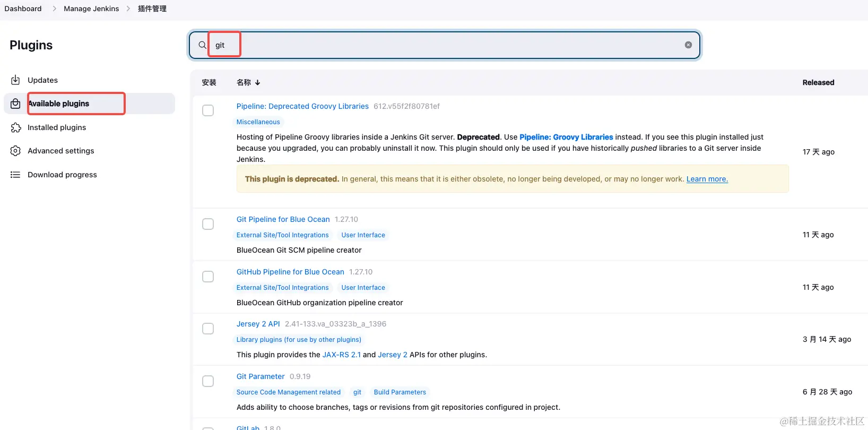The width and height of the screenshot is (868, 430).
Task: Go to Dashboard breadcrumb
Action: [x=23, y=8]
